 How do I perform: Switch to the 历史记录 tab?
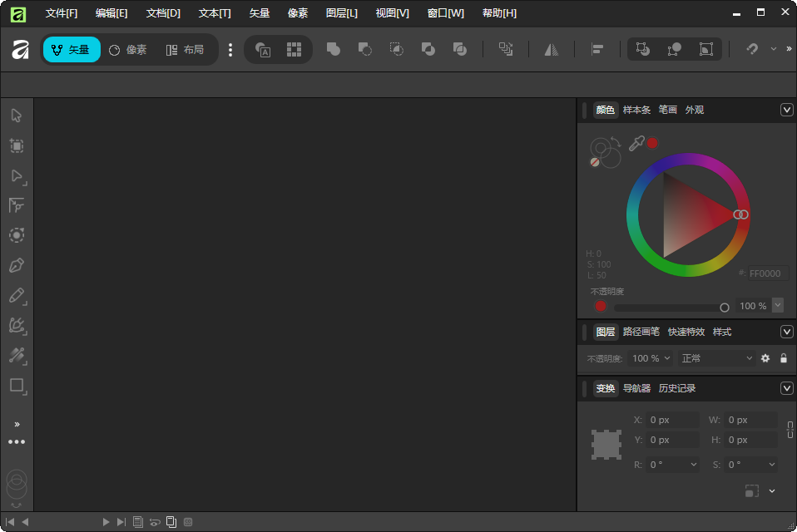(x=677, y=388)
